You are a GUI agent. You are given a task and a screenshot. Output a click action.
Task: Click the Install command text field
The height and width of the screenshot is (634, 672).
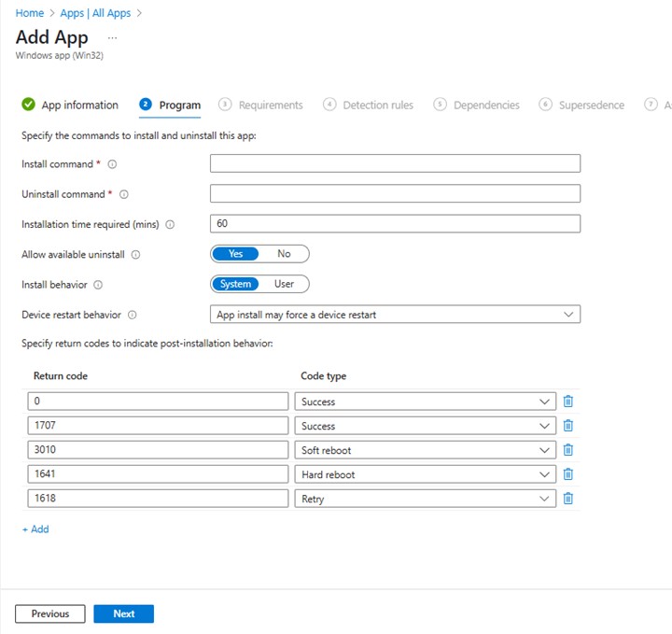coord(395,164)
